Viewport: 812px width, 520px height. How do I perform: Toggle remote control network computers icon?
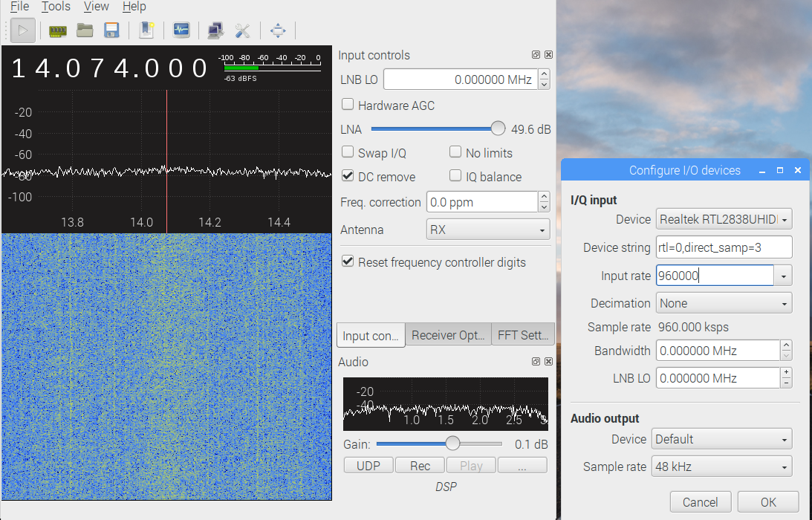click(215, 30)
